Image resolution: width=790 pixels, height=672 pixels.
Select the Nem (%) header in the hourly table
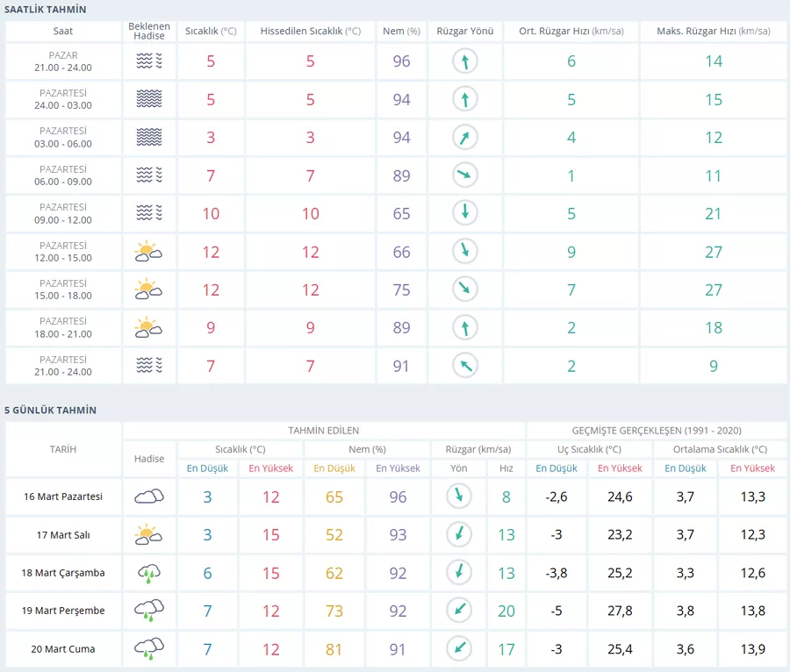[401, 31]
